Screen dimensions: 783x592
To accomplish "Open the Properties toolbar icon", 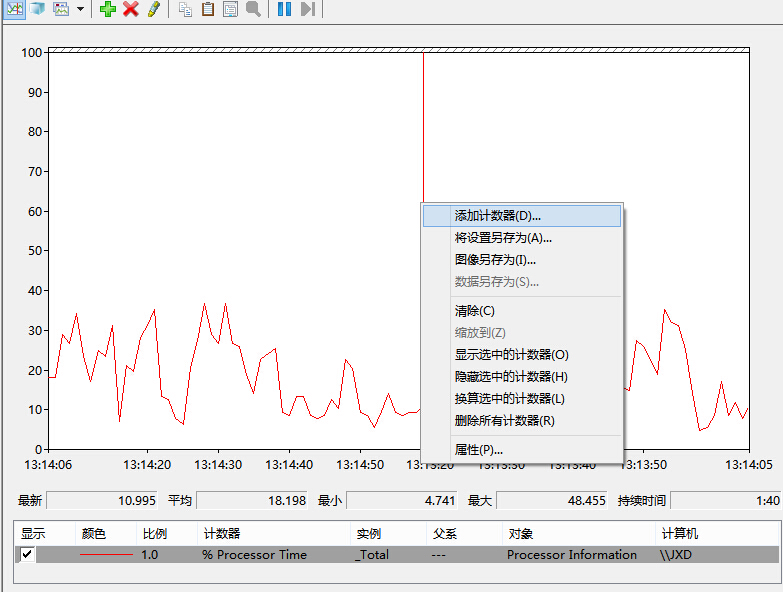I will tap(230, 9).
